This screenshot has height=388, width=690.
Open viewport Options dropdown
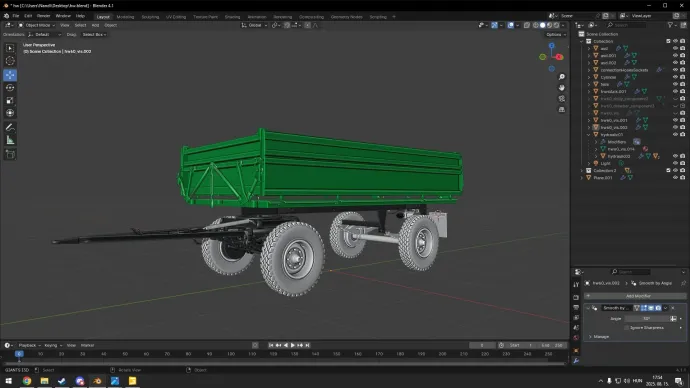556,34
